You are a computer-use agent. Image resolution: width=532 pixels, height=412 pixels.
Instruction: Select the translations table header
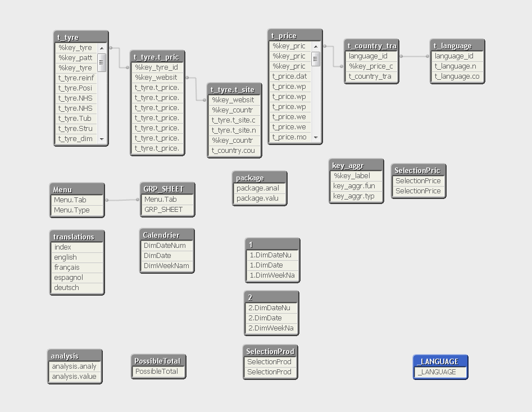77,237
